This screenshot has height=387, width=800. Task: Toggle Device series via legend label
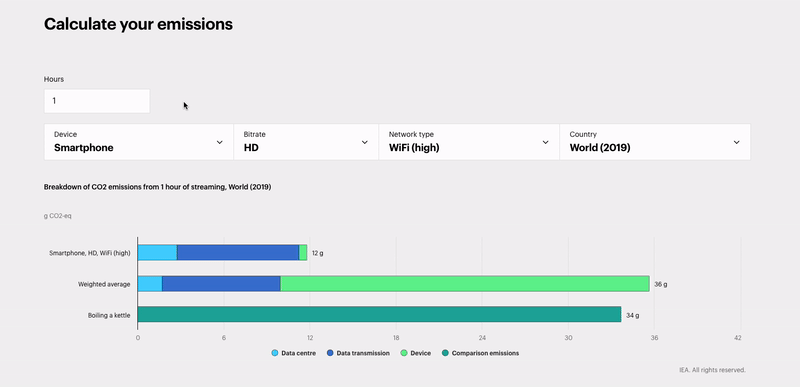tap(420, 353)
